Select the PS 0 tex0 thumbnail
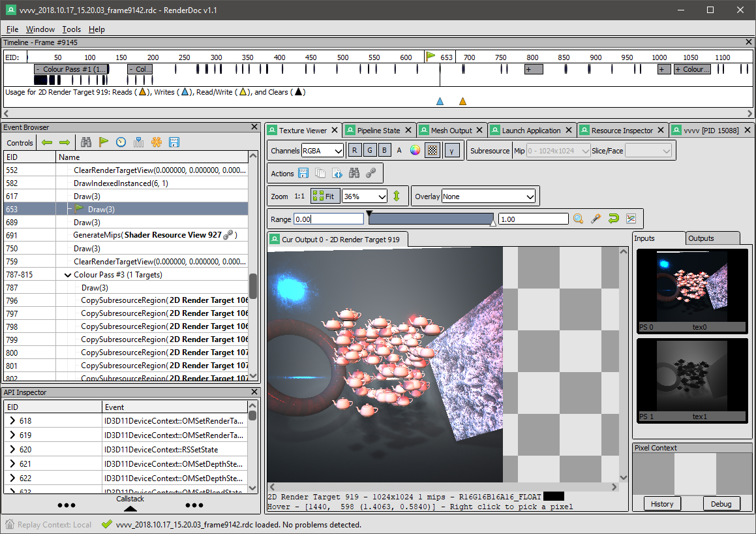 (692, 291)
